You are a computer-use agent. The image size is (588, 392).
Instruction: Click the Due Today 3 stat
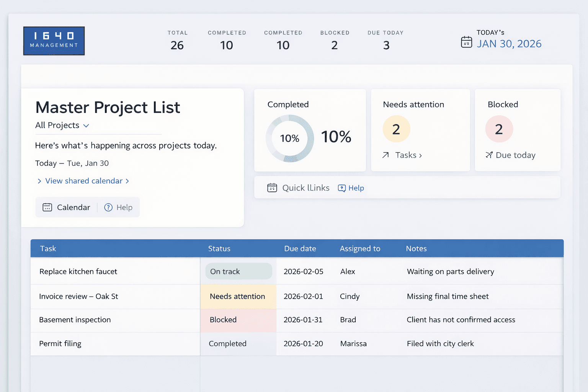pyautogui.click(x=385, y=40)
